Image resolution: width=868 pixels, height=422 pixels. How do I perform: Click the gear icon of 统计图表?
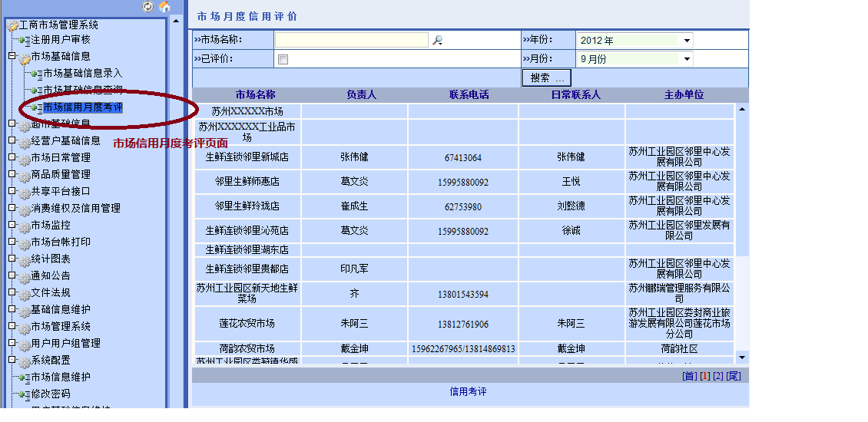[25, 260]
